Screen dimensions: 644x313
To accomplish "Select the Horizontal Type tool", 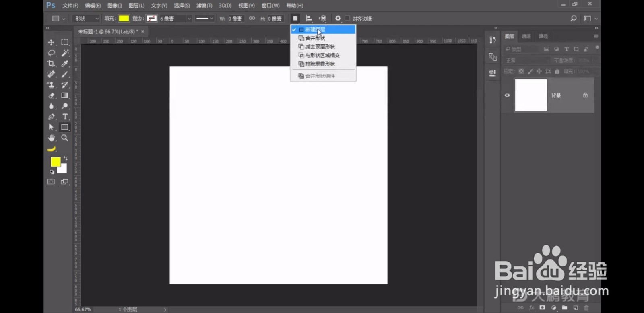I will pyautogui.click(x=64, y=117).
